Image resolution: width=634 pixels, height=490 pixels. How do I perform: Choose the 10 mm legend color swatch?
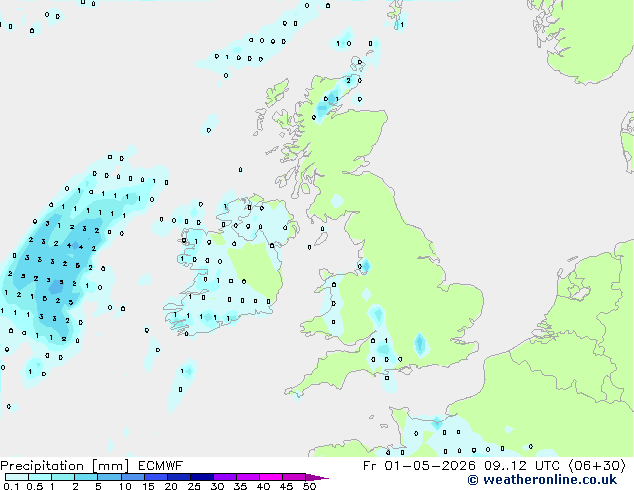point(132,477)
